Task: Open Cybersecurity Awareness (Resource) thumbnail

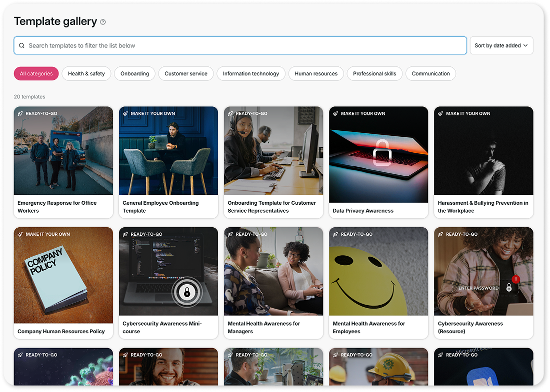Action: pos(483,272)
